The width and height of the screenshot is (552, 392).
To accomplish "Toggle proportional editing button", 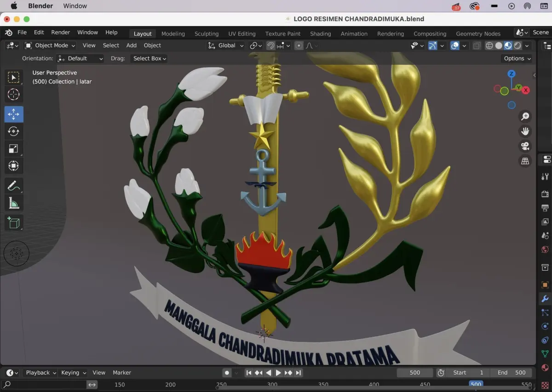I will (299, 45).
